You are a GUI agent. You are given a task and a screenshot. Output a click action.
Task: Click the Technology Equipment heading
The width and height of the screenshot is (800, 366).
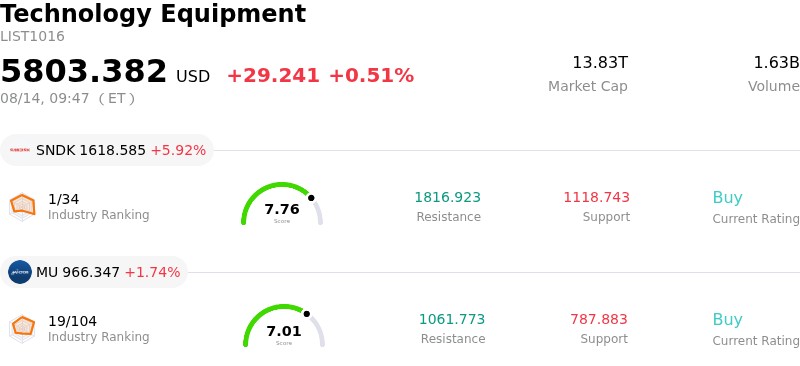coord(153,14)
